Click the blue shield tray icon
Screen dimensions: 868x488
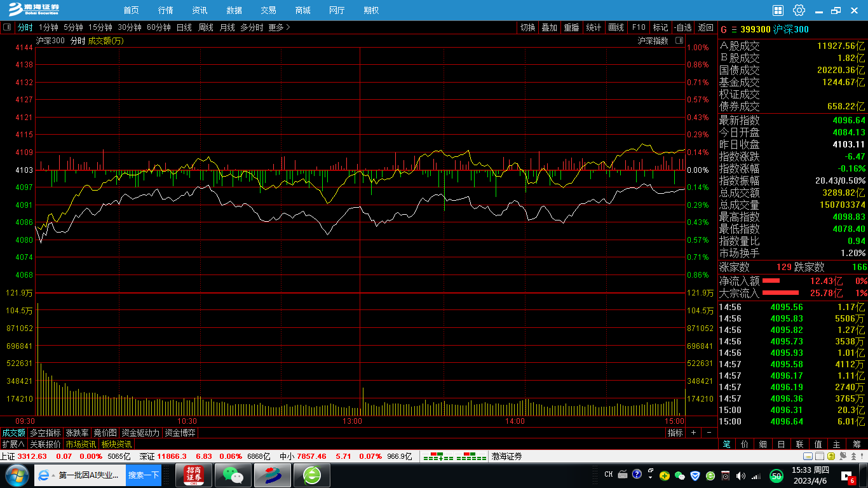[x=695, y=475]
